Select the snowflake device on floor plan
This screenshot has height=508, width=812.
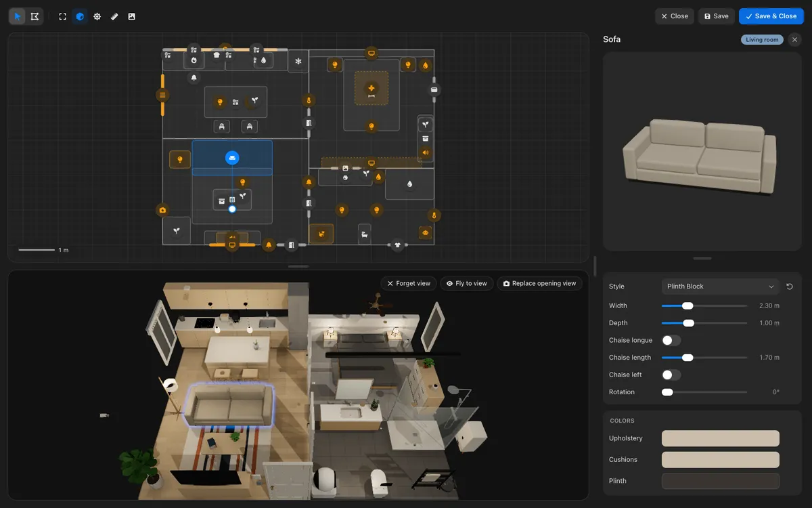tap(298, 62)
